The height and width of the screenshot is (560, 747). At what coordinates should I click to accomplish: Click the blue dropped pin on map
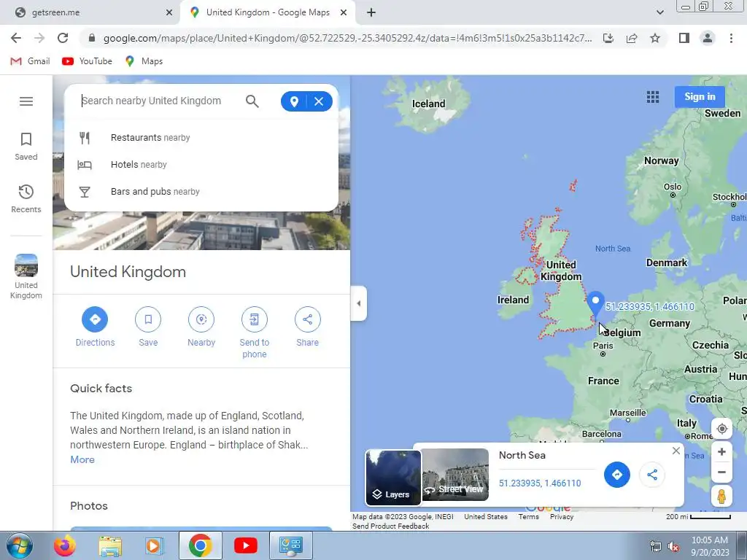pyautogui.click(x=595, y=305)
